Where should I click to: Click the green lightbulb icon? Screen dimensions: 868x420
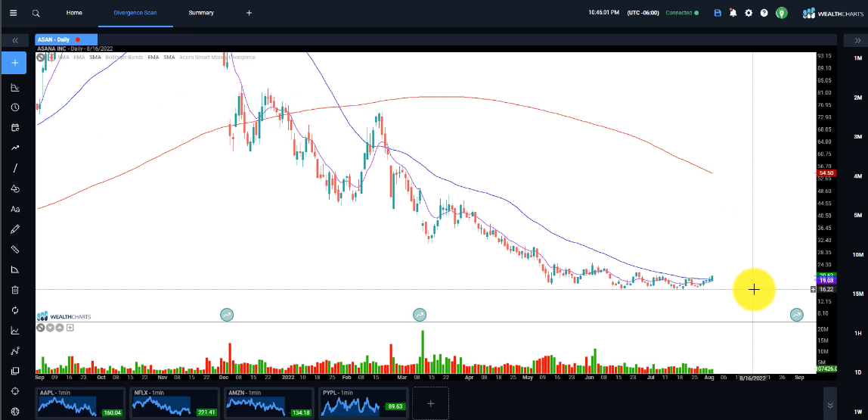781,13
